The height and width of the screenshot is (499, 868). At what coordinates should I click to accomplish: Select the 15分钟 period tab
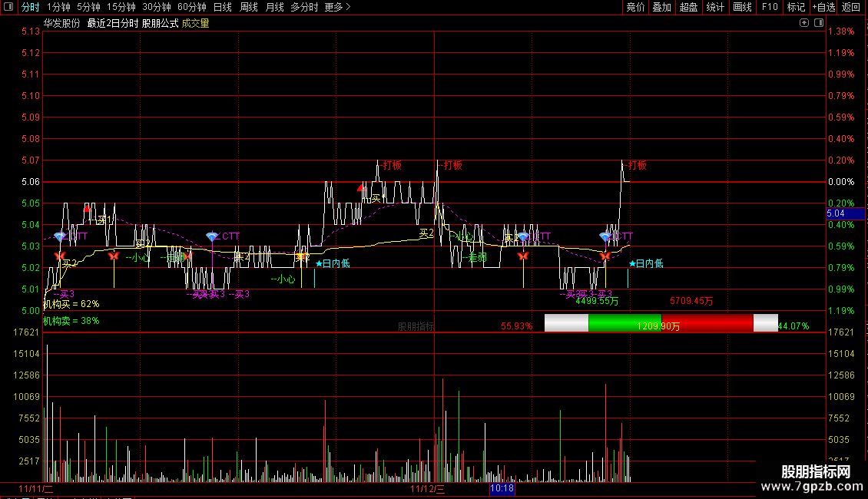121,7
